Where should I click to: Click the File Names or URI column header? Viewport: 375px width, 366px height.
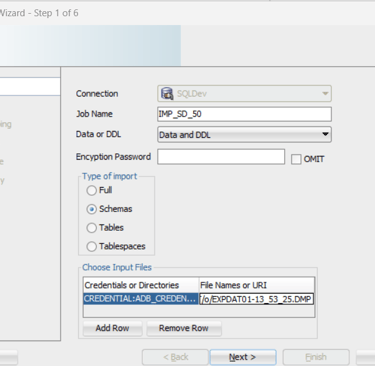[x=257, y=285]
